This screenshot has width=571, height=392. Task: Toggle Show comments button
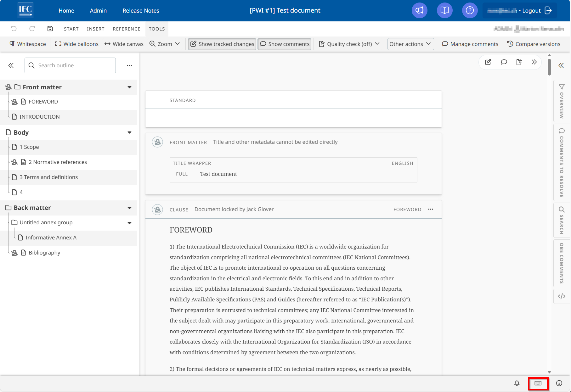click(x=285, y=44)
